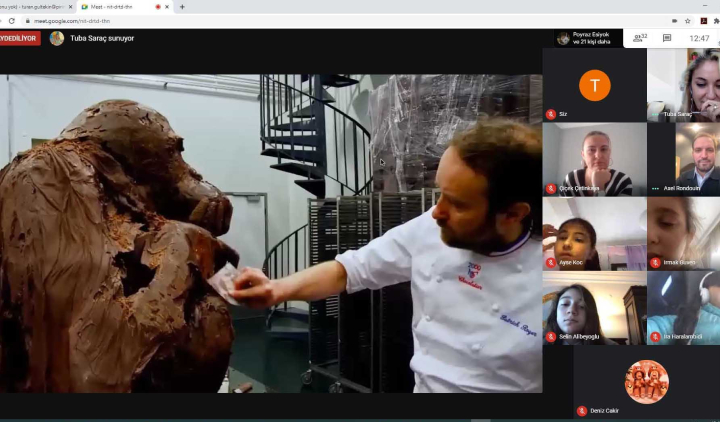
Task: Click the 'Deniz Cakir' name label
Action: 604,411
